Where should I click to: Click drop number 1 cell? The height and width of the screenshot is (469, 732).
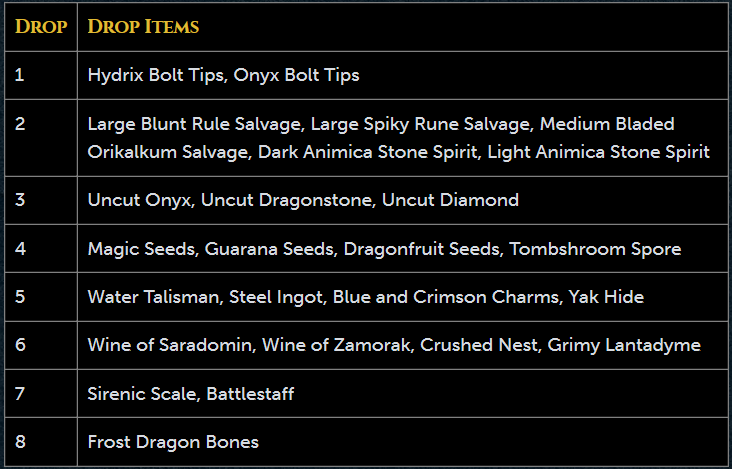point(41,75)
